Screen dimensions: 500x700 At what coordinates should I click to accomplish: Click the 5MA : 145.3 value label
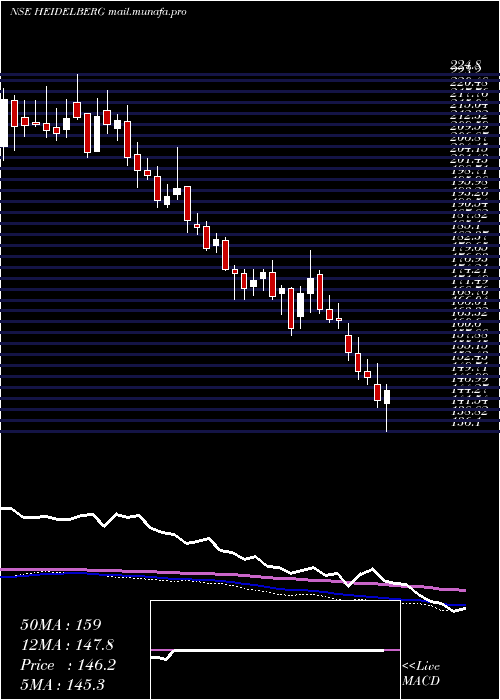63,685
